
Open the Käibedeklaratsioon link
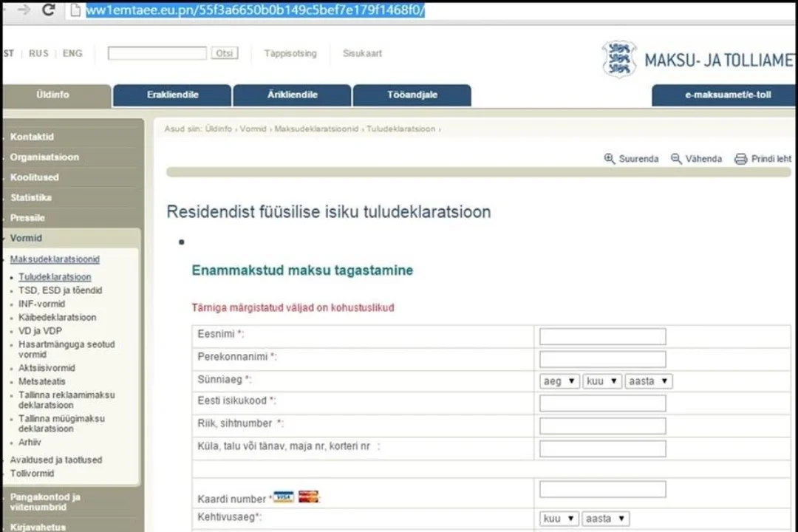[x=57, y=317]
